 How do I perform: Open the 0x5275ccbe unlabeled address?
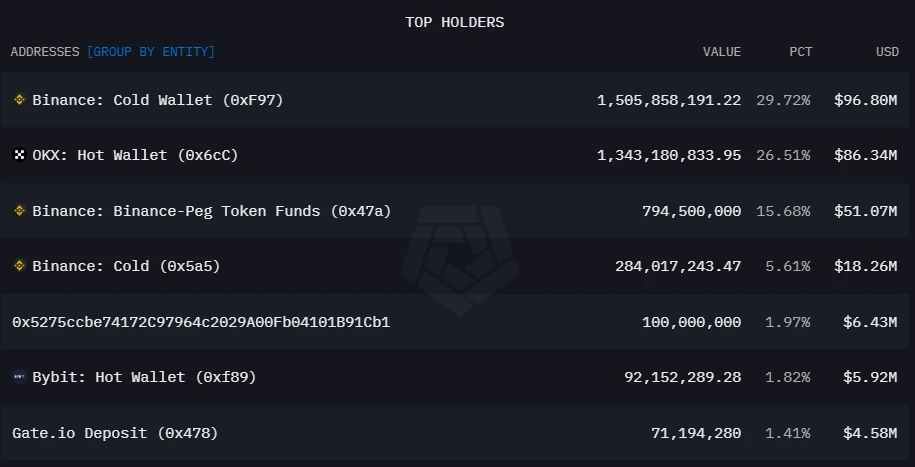pyautogui.click(x=201, y=322)
